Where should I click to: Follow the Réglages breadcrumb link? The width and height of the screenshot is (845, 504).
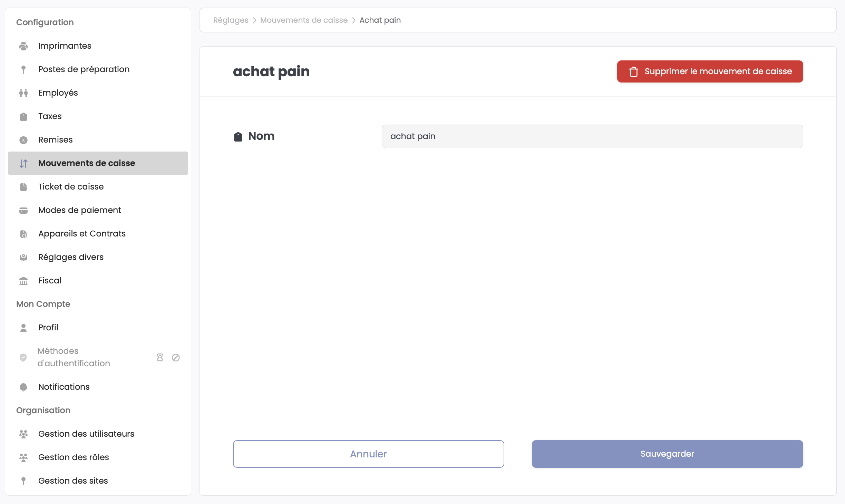231,20
